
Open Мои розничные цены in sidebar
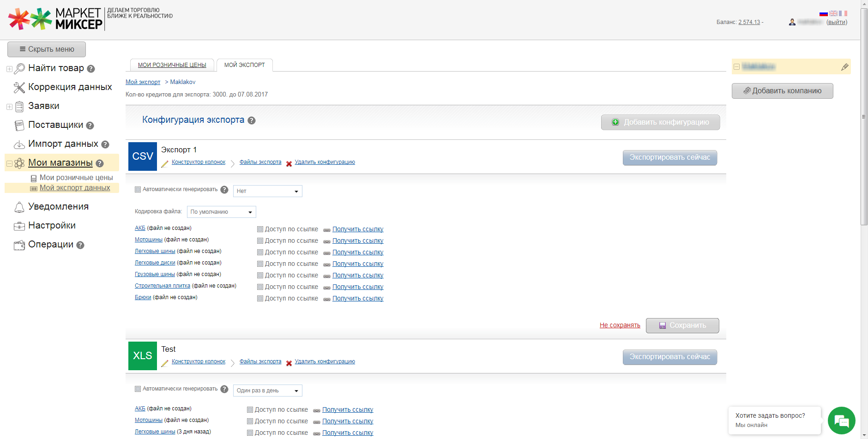[76, 178]
